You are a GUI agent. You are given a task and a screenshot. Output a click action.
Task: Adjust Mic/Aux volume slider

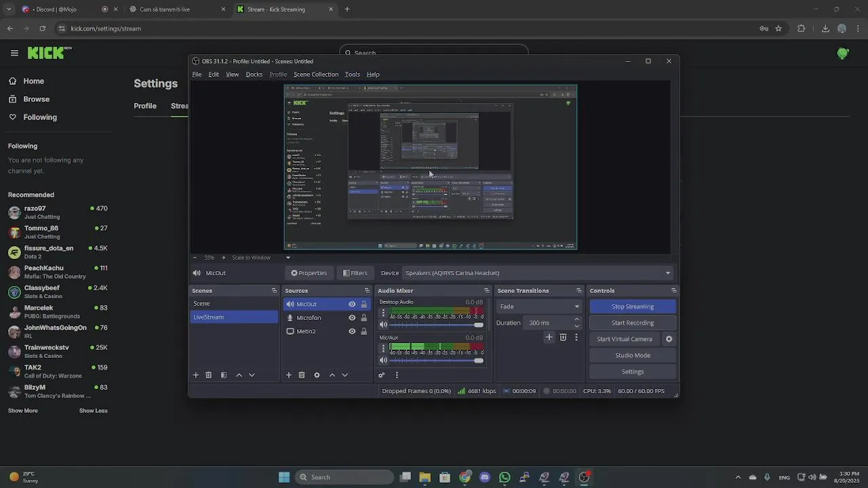(x=436, y=360)
